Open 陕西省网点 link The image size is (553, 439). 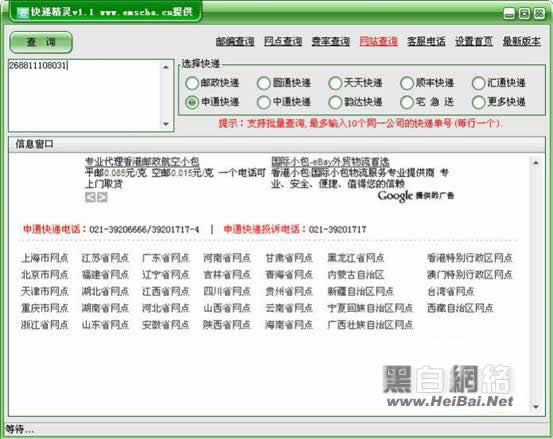coord(227,324)
